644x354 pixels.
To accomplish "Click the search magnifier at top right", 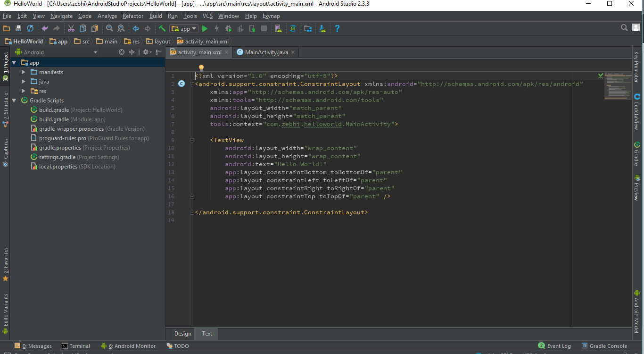I will 624,28.
